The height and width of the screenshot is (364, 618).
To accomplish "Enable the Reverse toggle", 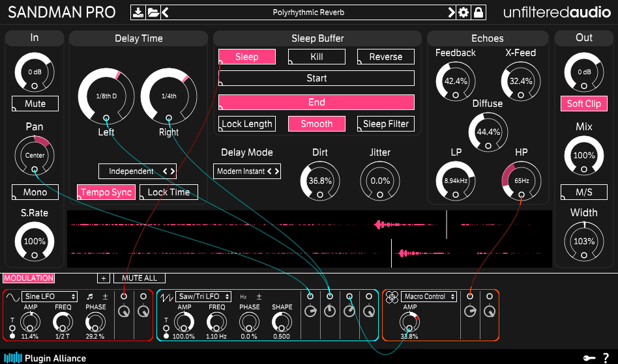I will coord(385,57).
